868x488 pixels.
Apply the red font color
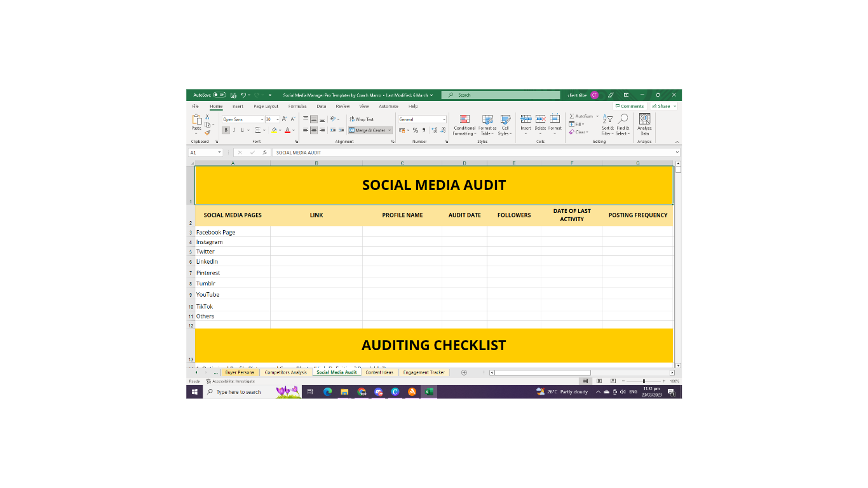click(x=287, y=130)
